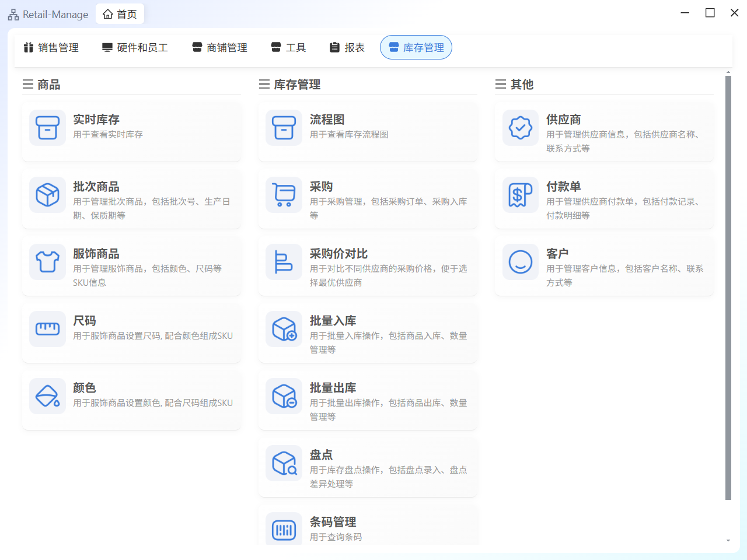The height and width of the screenshot is (560, 747).
Task: Open the 尺码 ruler icon
Action: pos(47,329)
